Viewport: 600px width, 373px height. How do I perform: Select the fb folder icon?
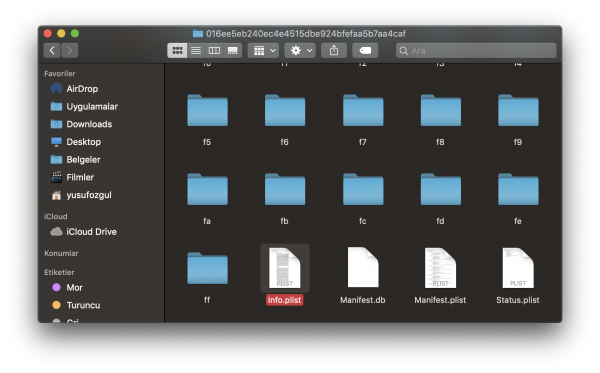coord(285,189)
